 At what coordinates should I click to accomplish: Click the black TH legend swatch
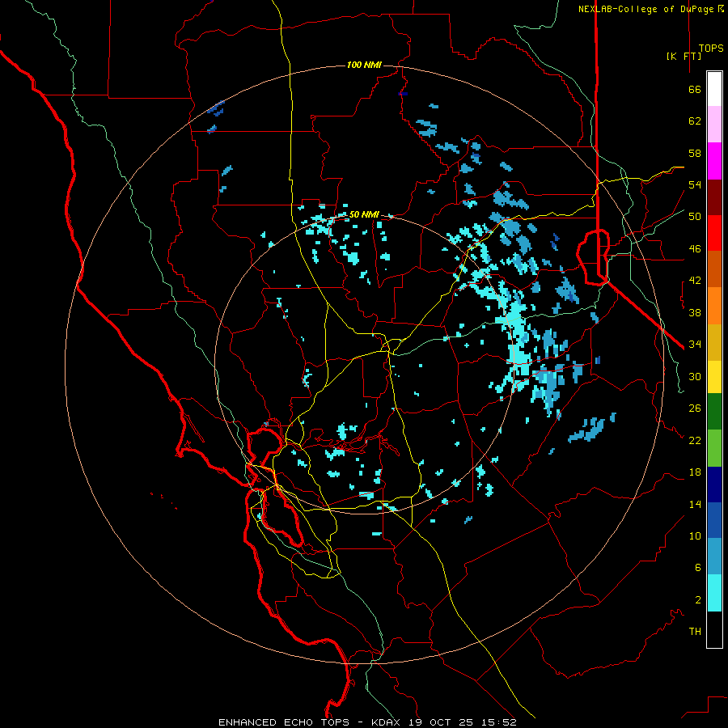point(714,629)
